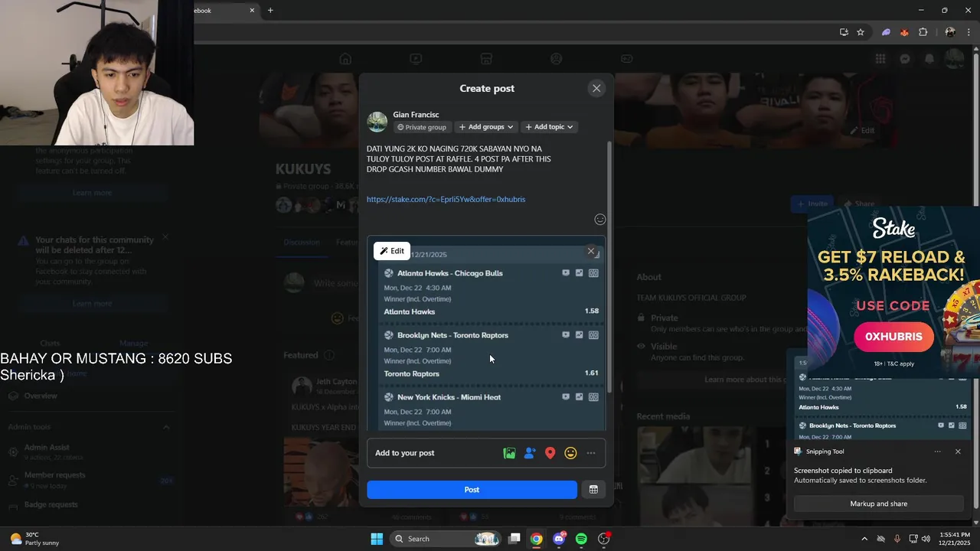This screenshot has height=551, width=980.
Task: Open Facebook Marketplace icon
Action: 485,59
